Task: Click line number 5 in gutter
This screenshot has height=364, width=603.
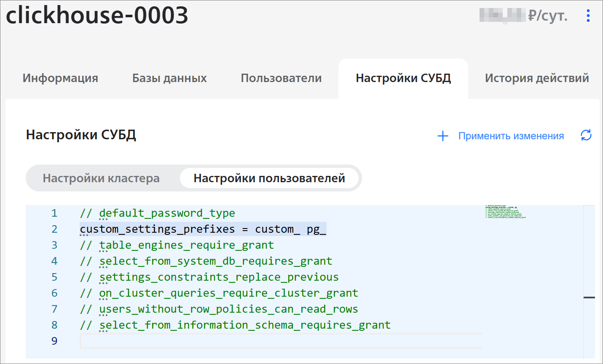Action: pyautogui.click(x=54, y=277)
